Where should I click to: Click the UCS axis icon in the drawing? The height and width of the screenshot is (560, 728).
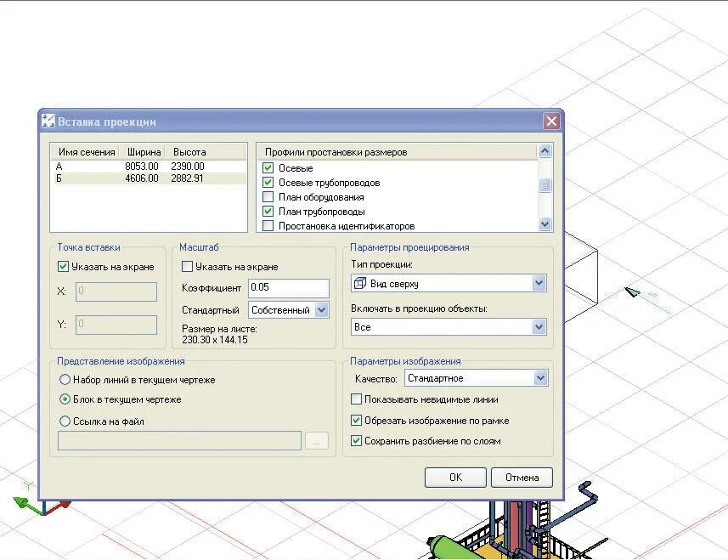(41, 501)
